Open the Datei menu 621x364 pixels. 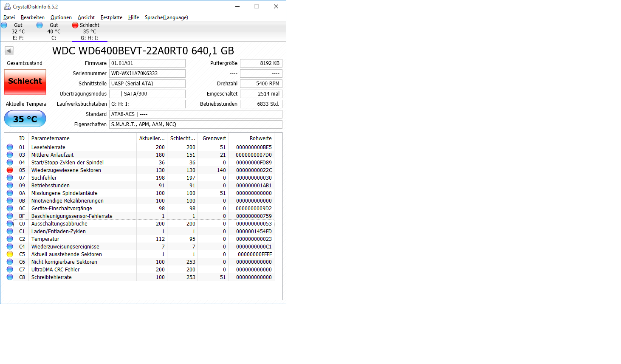[x=9, y=17]
